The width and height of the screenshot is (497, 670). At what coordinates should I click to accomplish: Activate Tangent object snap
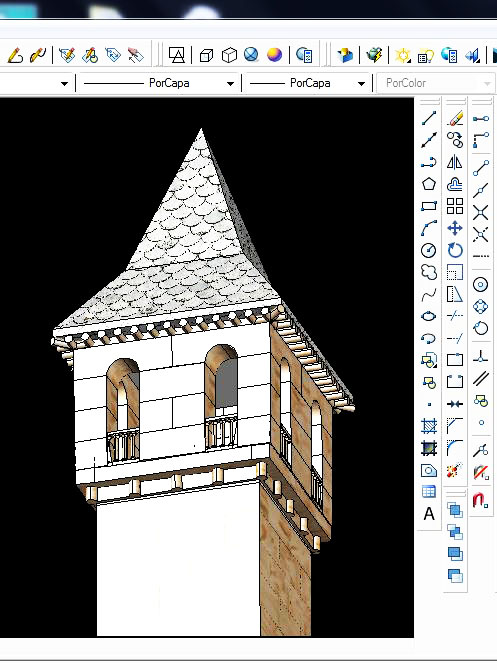pyautogui.click(x=481, y=328)
